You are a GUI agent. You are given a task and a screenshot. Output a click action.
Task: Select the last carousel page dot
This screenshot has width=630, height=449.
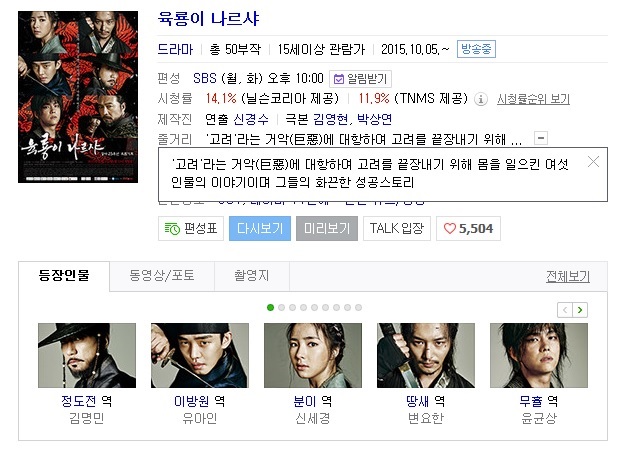pyautogui.click(x=358, y=308)
